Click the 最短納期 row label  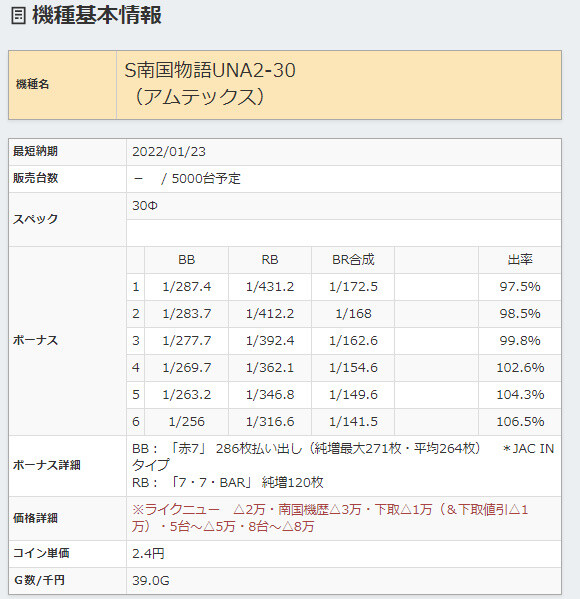click(35, 151)
